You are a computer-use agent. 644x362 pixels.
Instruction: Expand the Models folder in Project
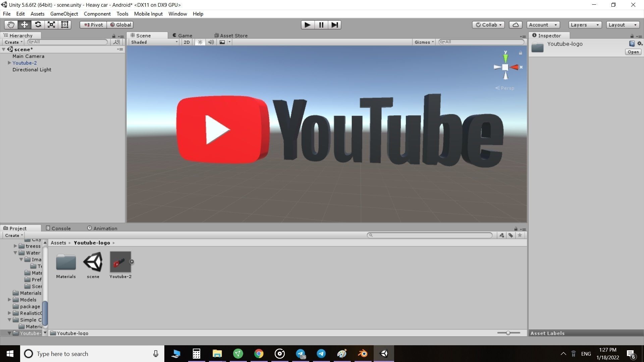(x=9, y=300)
